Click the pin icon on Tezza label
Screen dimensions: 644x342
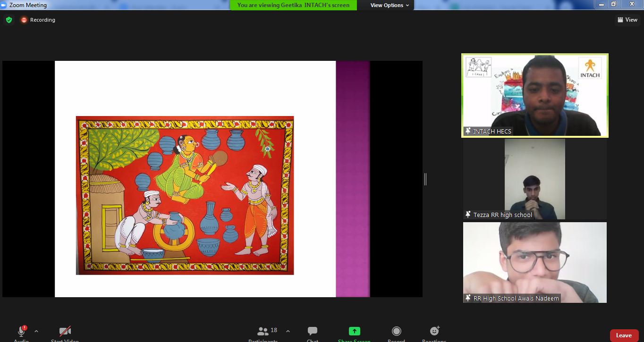point(468,215)
